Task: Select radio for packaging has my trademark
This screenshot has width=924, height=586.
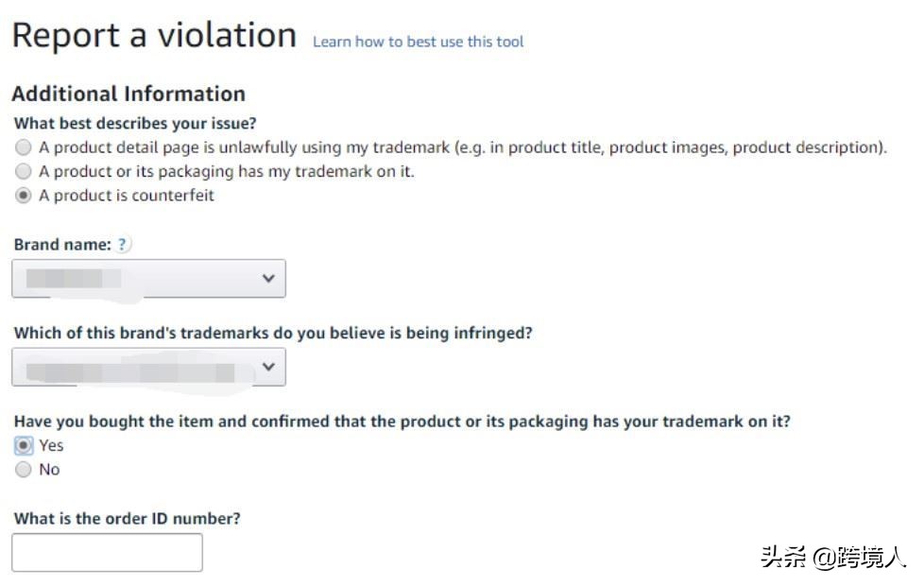Action: [24, 172]
